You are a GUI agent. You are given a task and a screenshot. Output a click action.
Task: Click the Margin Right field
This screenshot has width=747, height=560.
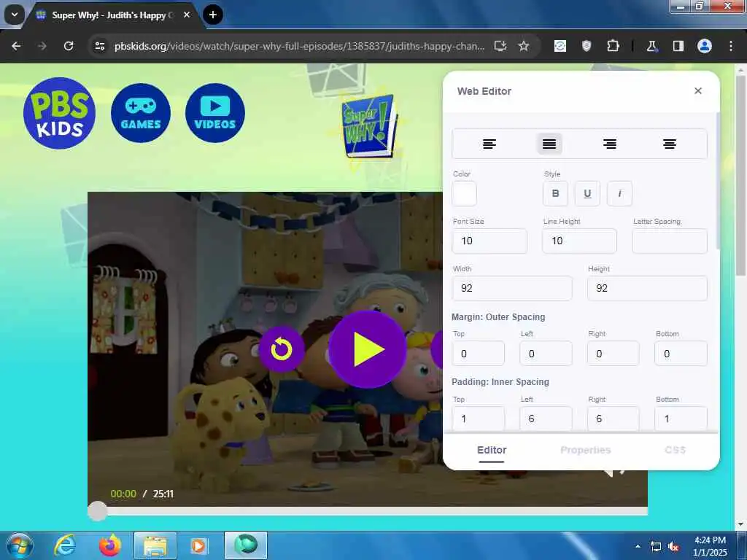click(x=613, y=354)
